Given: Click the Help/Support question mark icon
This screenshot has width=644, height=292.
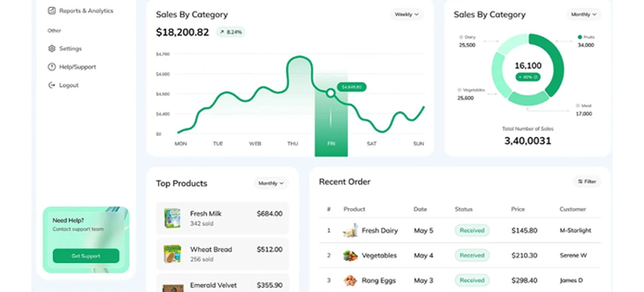Looking at the screenshot, I should pyautogui.click(x=51, y=67).
